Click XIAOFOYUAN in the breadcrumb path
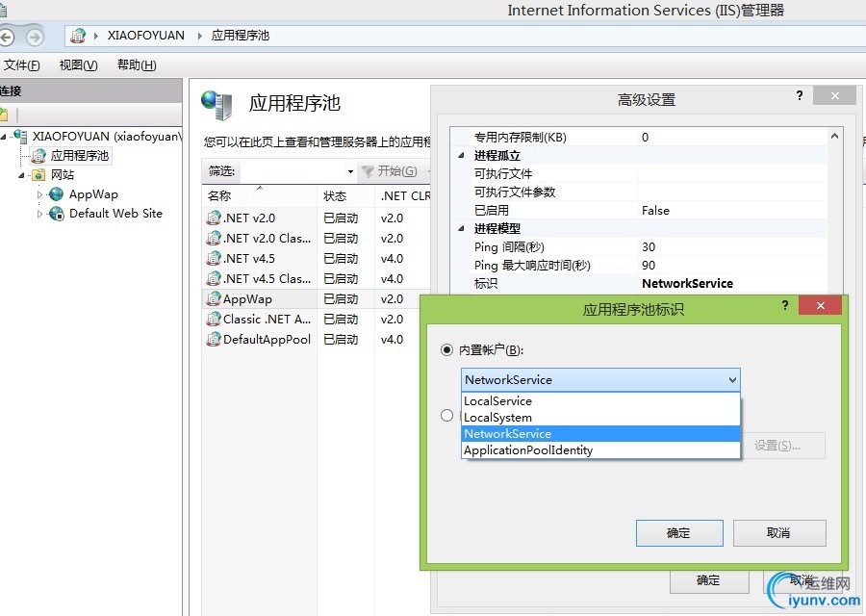 pos(146,36)
